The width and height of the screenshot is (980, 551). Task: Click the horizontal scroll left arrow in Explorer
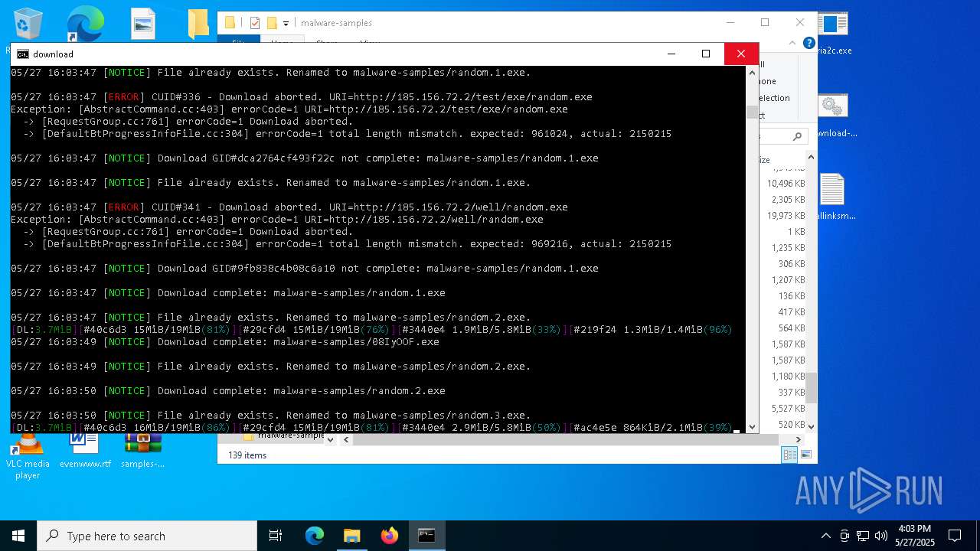tap(346, 439)
